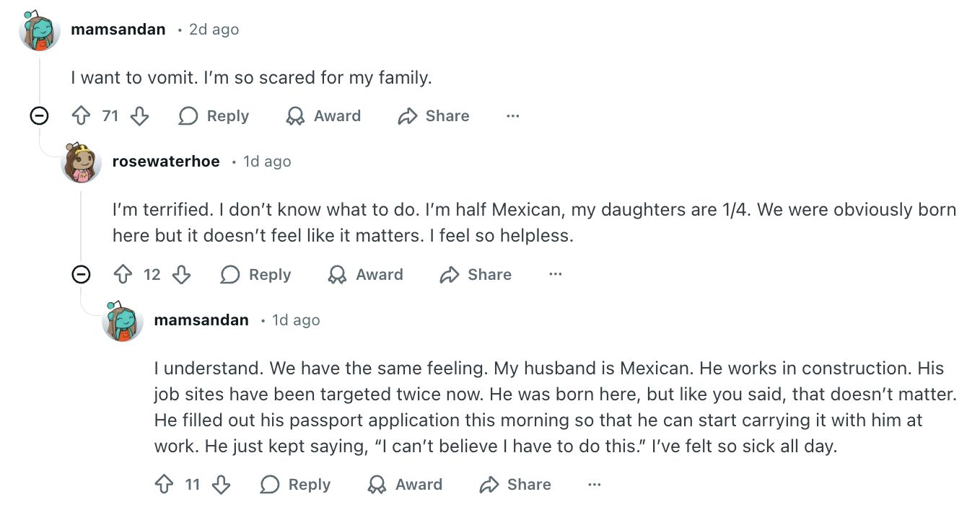The height and width of the screenshot is (515, 980).
Task: Share the top comment by mamsandan
Action: (434, 116)
